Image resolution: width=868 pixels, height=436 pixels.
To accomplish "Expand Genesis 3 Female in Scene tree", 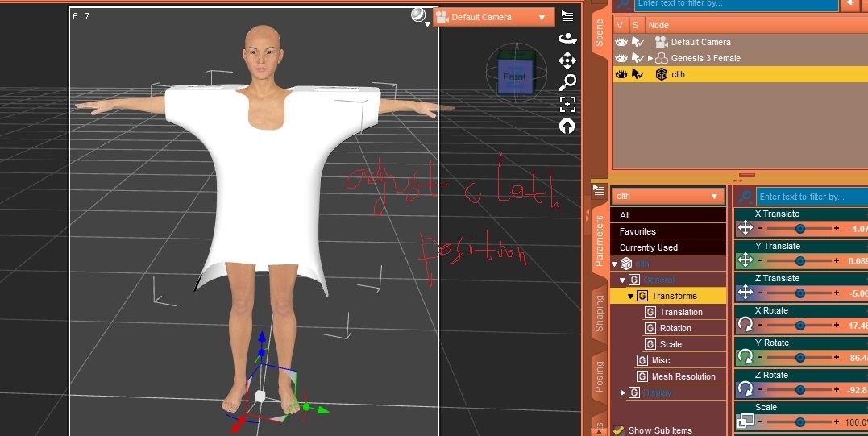I will pyautogui.click(x=650, y=58).
